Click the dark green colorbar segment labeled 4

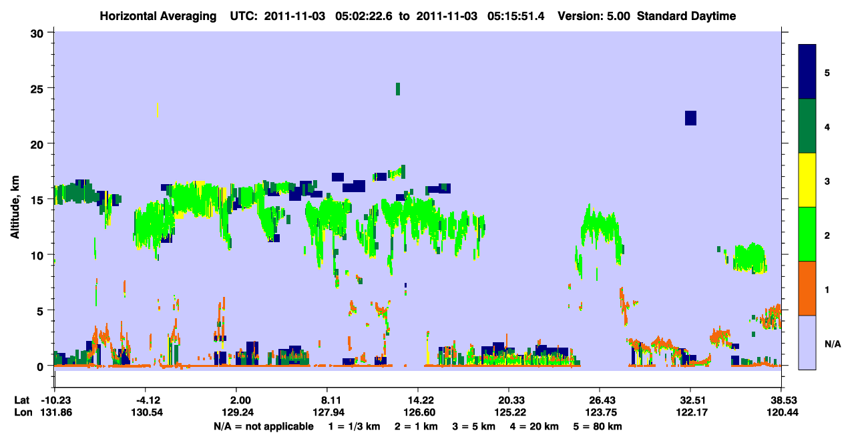[x=807, y=126]
